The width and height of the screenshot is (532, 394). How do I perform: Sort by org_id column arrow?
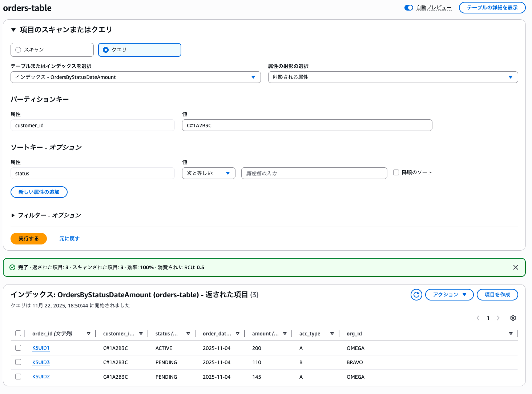(x=511, y=334)
